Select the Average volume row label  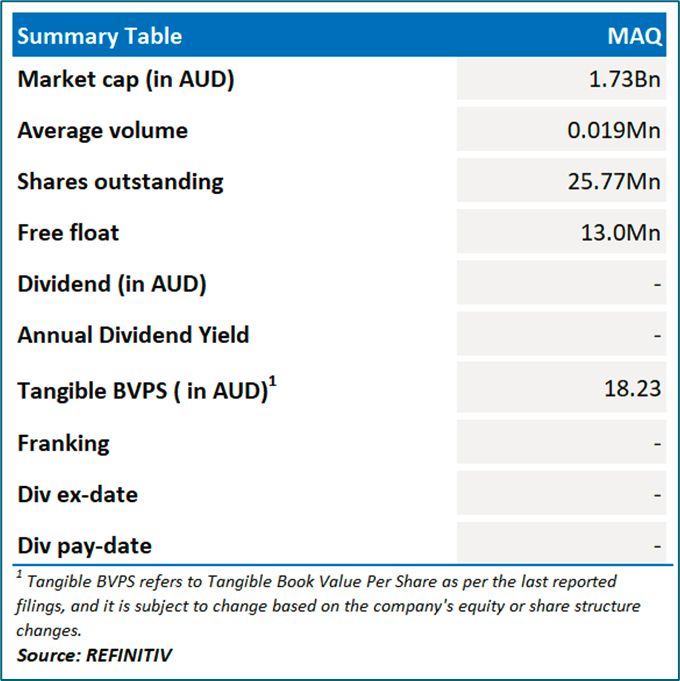pyautogui.click(x=102, y=131)
